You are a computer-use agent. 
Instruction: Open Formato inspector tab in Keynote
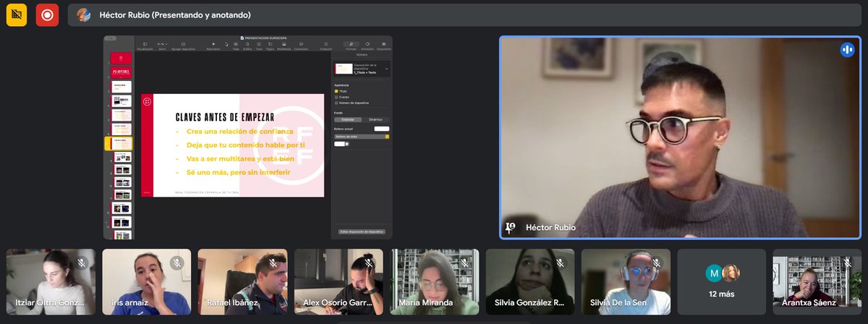click(x=351, y=46)
